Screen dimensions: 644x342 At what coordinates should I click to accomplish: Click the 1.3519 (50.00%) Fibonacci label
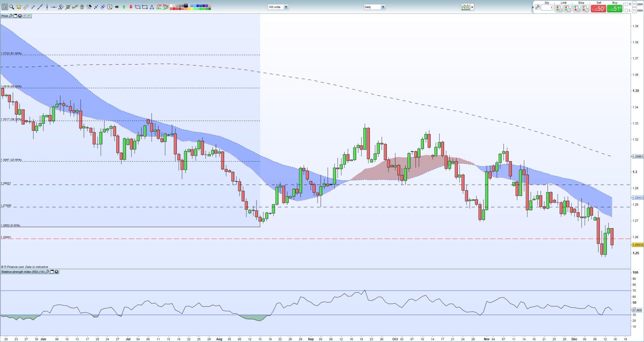[x=11, y=87]
